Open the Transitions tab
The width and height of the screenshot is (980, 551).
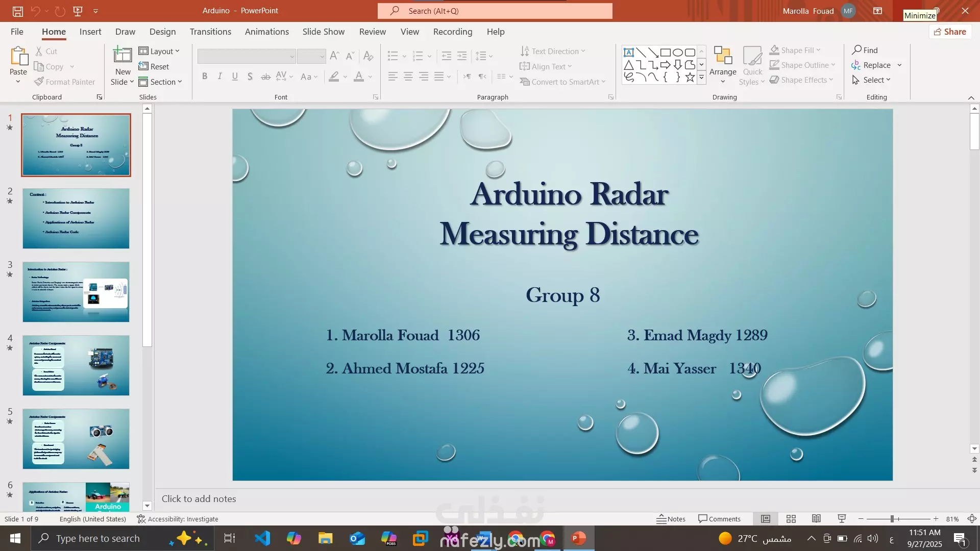[210, 32]
